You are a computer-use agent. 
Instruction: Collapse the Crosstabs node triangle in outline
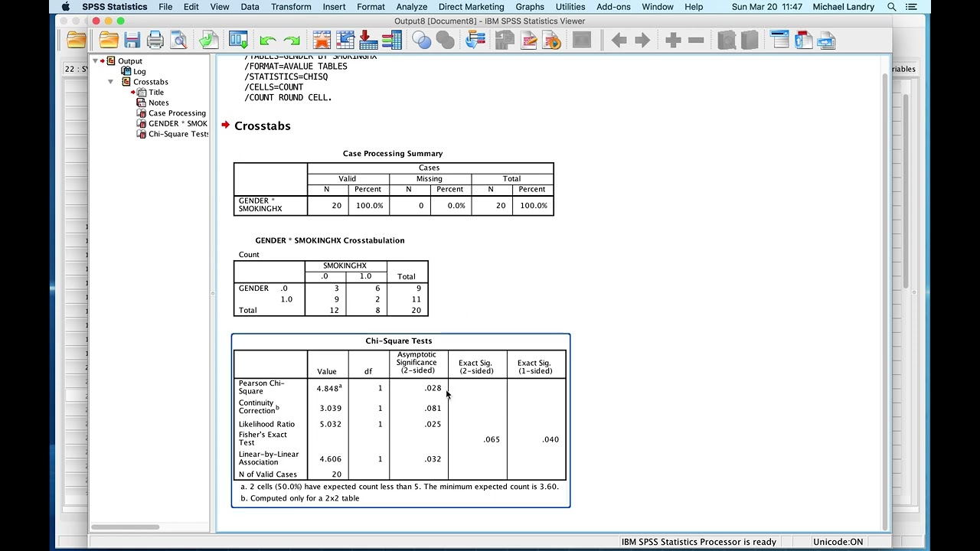pyautogui.click(x=111, y=81)
